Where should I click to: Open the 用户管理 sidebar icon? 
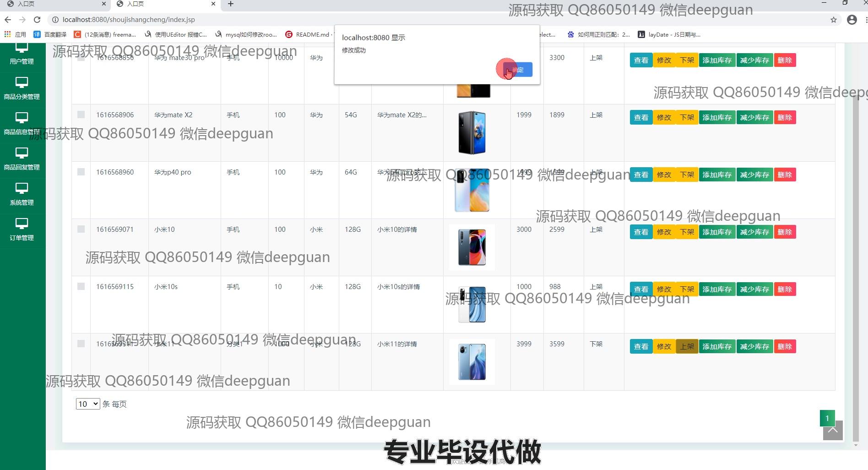[x=22, y=48]
